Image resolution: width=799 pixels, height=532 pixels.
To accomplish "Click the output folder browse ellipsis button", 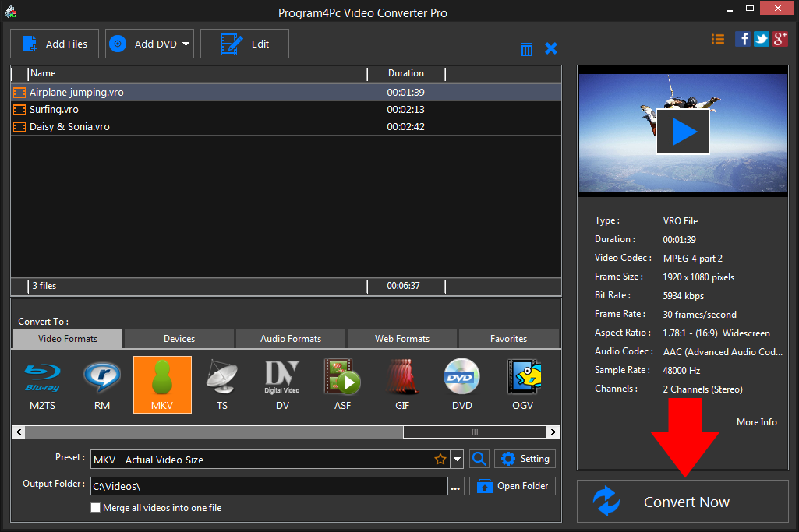I will pyautogui.click(x=456, y=487).
